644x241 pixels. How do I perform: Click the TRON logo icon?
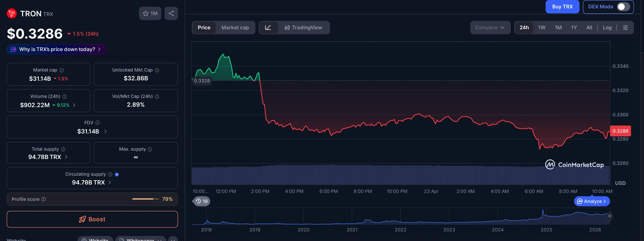point(12,13)
